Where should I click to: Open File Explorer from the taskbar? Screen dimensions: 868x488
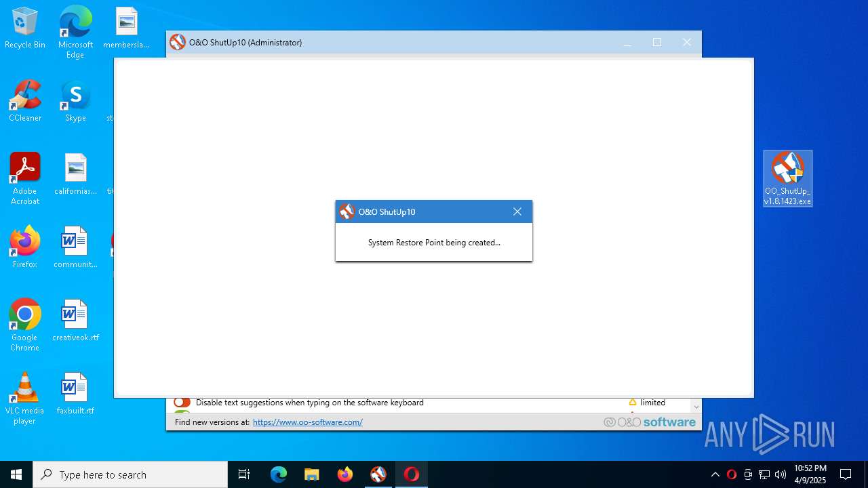pyautogui.click(x=312, y=474)
